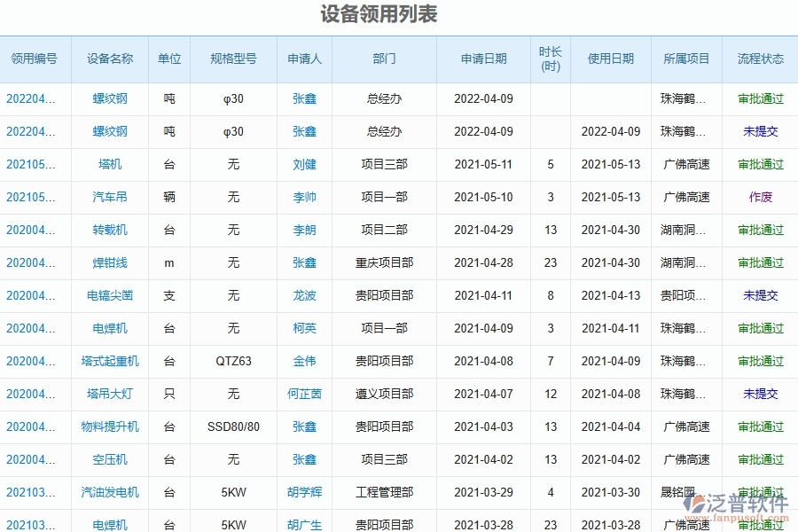Click the 塔机 equipment name link
This screenshot has height=532, width=798.
click(x=110, y=165)
